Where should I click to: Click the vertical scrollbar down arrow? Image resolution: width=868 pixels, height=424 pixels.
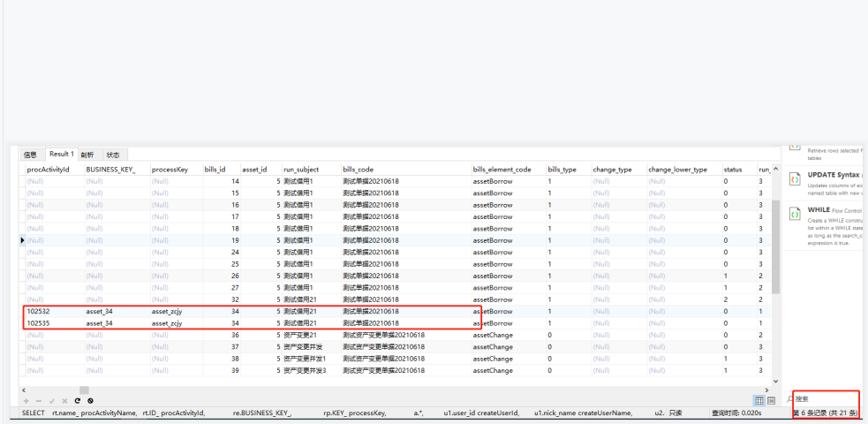pyautogui.click(x=775, y=381)
